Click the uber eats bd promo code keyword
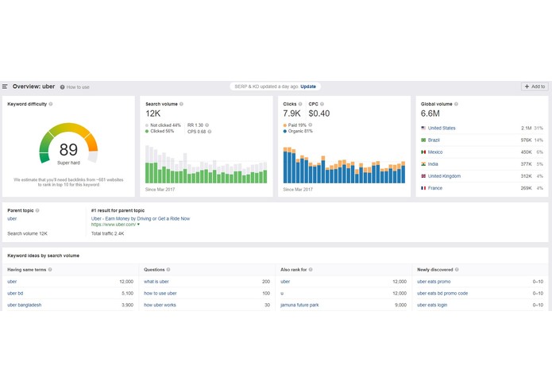Screen dimensions: 552x392 click(442, 294)
